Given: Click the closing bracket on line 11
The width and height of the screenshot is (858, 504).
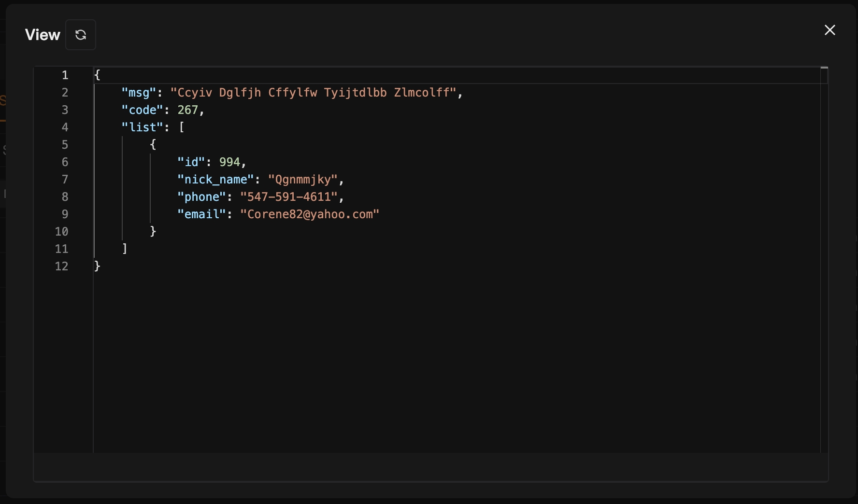Looking at the screenshot, I should 125,249.
